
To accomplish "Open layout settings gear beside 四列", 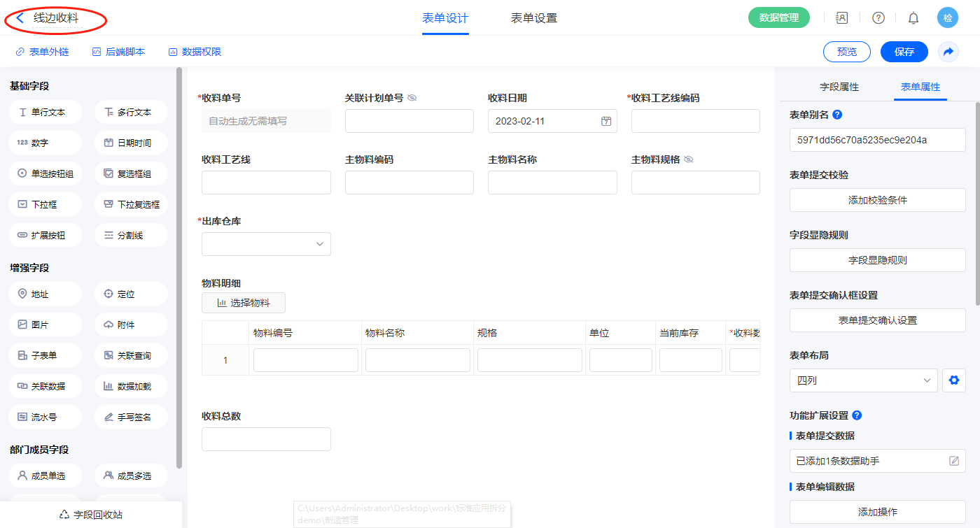I will point(953,380).
